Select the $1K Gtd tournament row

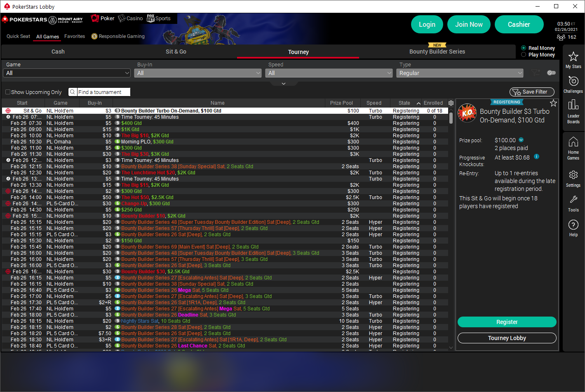pos(225,129)
